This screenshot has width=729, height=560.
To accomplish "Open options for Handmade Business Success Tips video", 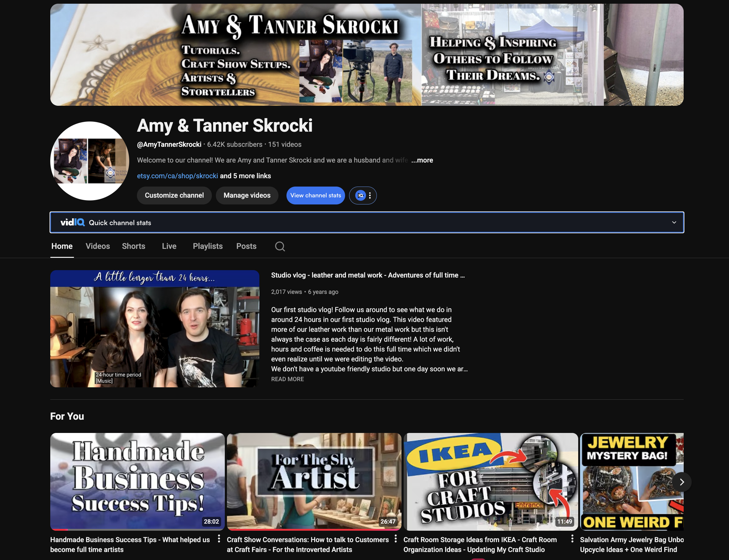I will [219, 538].
